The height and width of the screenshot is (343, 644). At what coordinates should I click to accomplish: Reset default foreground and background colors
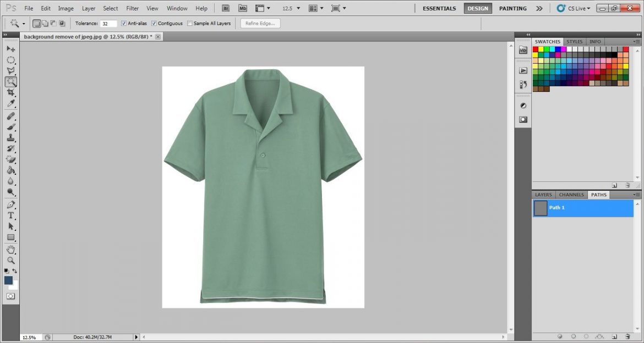point(7,271)
